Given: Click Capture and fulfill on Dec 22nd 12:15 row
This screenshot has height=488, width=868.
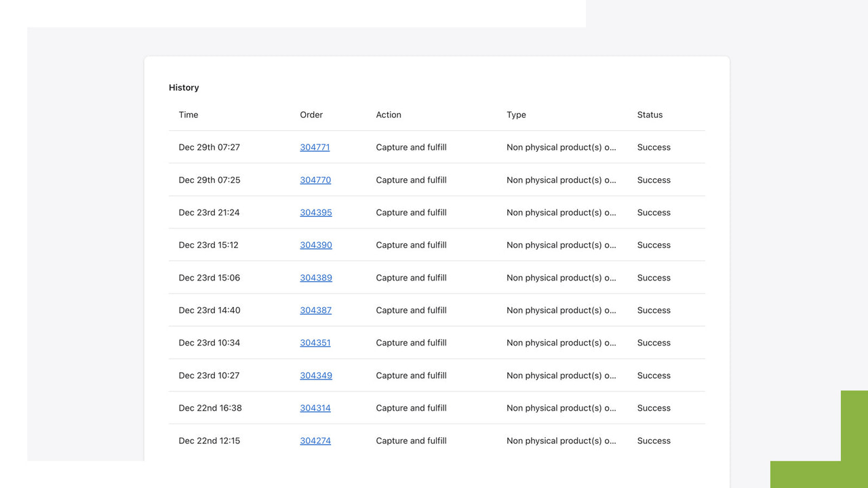Looking at the screenshot, I should pyautogui.click(x=411, y=440).
